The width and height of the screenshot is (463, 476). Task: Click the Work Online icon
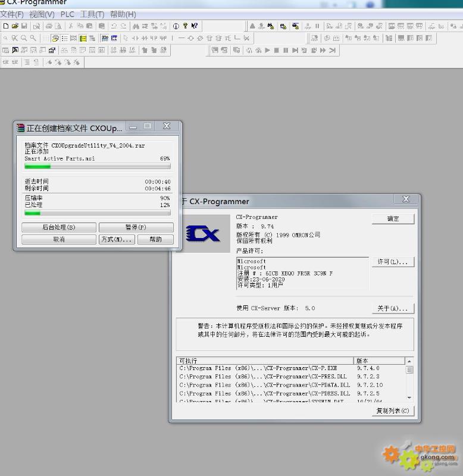[252, 26]
